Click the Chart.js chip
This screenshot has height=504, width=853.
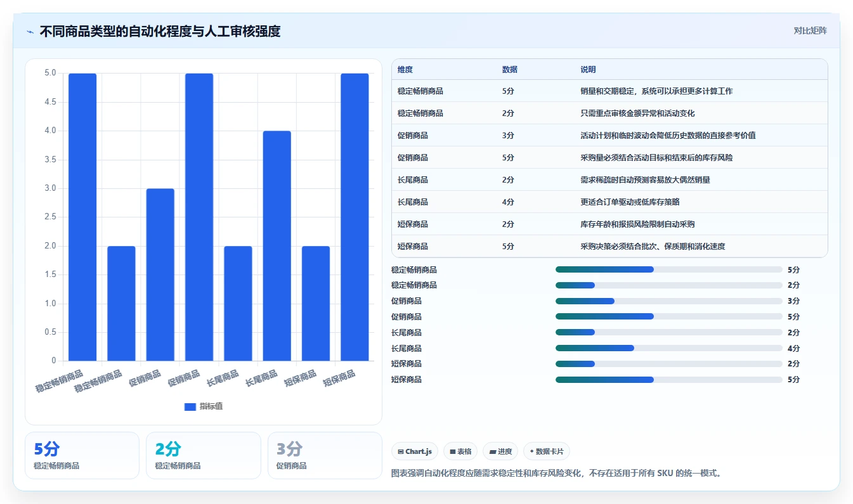click(x=415, y=451)
